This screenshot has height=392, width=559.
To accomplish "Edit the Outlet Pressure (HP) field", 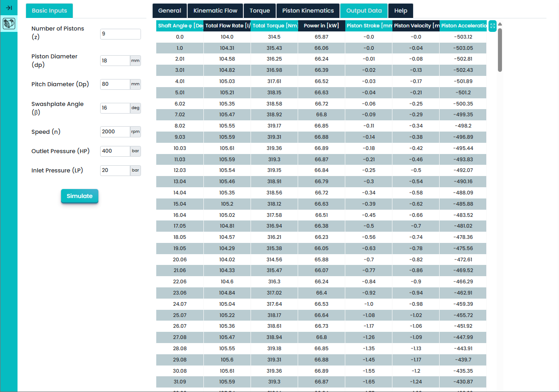I will tap(115, 151).
